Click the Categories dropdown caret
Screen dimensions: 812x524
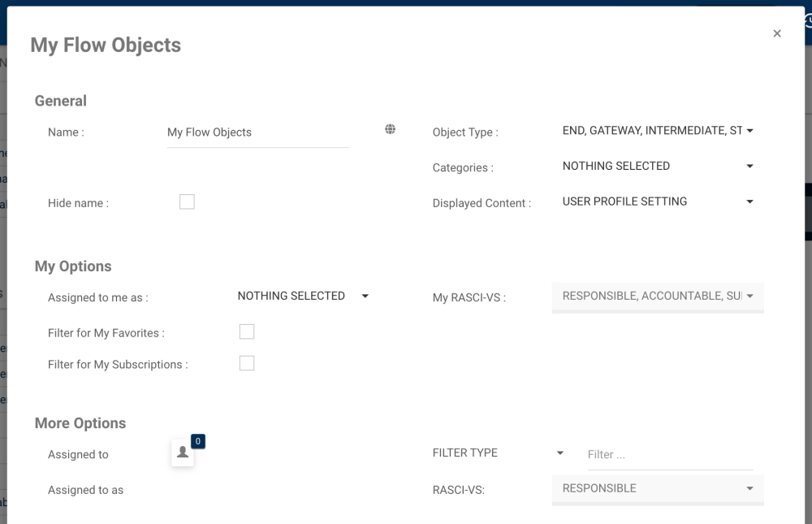click(749, 167)
